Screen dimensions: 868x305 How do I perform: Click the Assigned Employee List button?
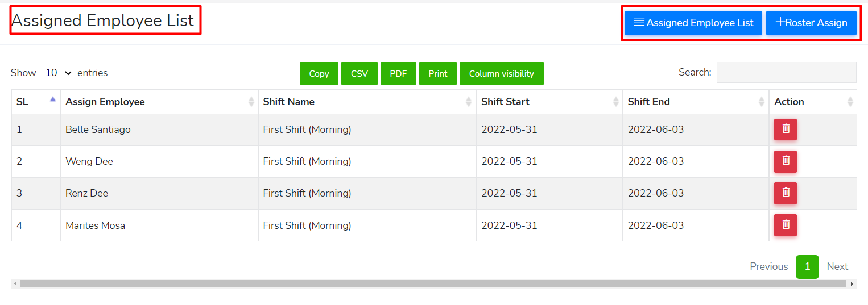(693, 23)
